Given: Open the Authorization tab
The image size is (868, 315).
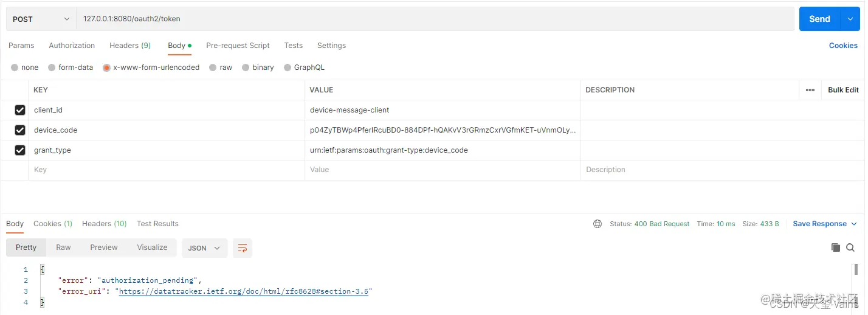Looking at the screenshot, I should [x=72, y=46].
